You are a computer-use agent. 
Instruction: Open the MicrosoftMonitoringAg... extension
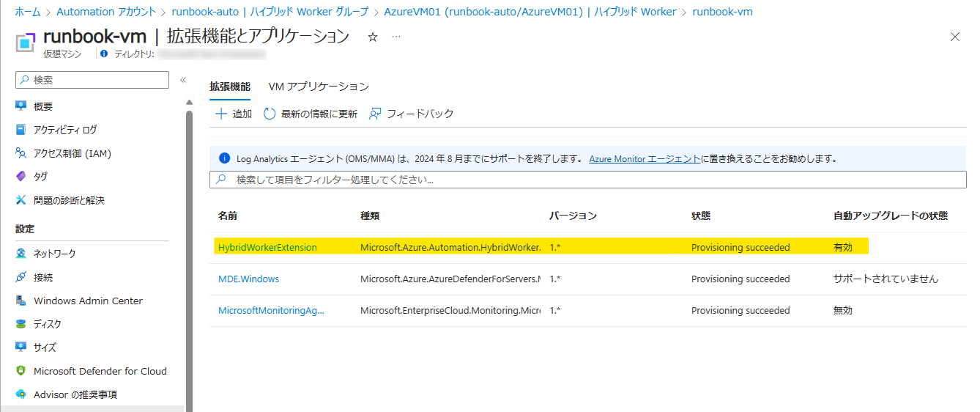pos(271,311)
